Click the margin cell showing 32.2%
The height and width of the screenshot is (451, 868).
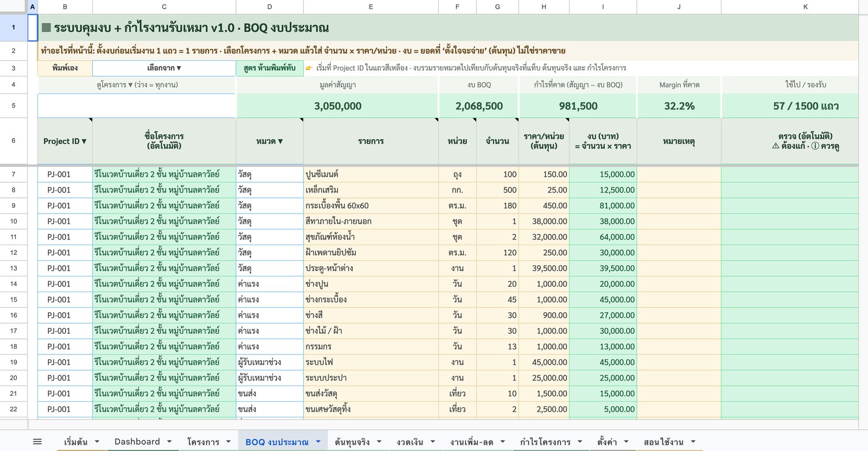click(679, 106)
